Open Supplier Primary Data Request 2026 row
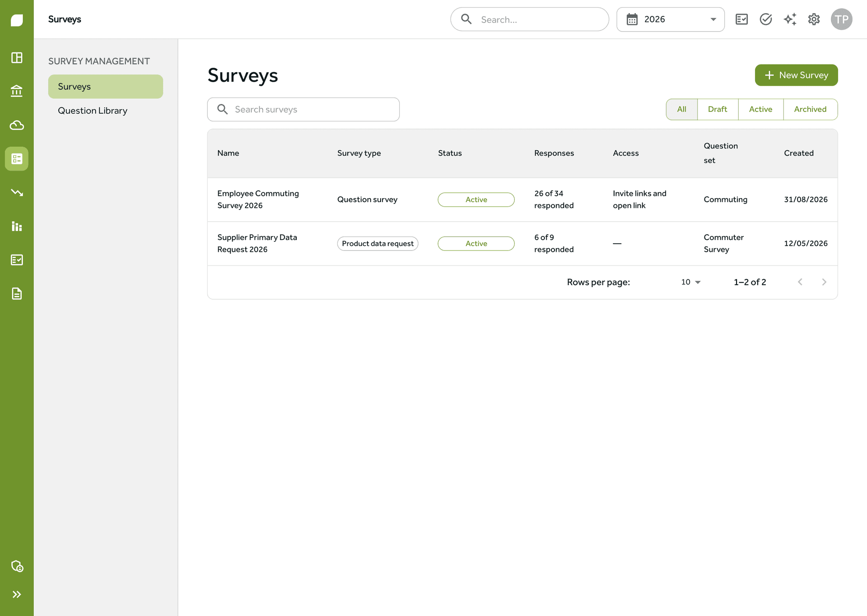 click(522, 243)
